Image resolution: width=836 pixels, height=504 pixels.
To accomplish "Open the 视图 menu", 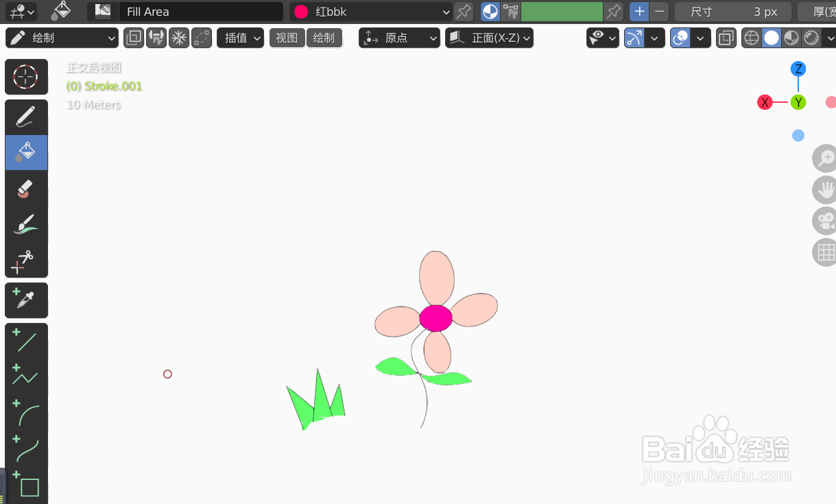I will tap(287, 38).
